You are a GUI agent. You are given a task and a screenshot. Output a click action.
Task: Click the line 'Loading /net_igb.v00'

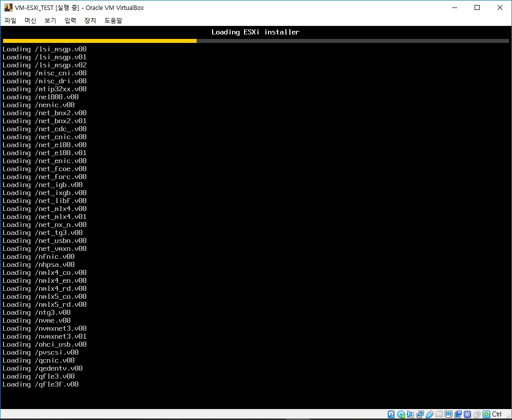pos(42,185)
